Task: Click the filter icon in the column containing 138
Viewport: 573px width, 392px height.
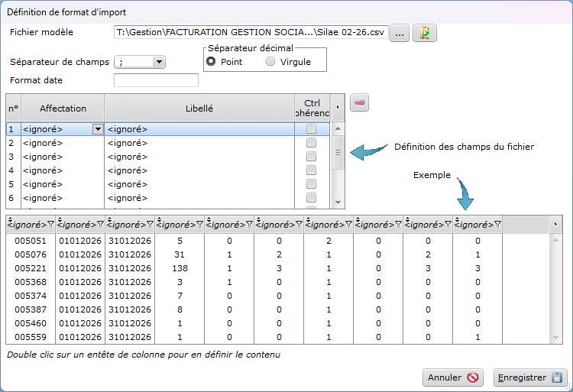Action: (x=200, y=225)
